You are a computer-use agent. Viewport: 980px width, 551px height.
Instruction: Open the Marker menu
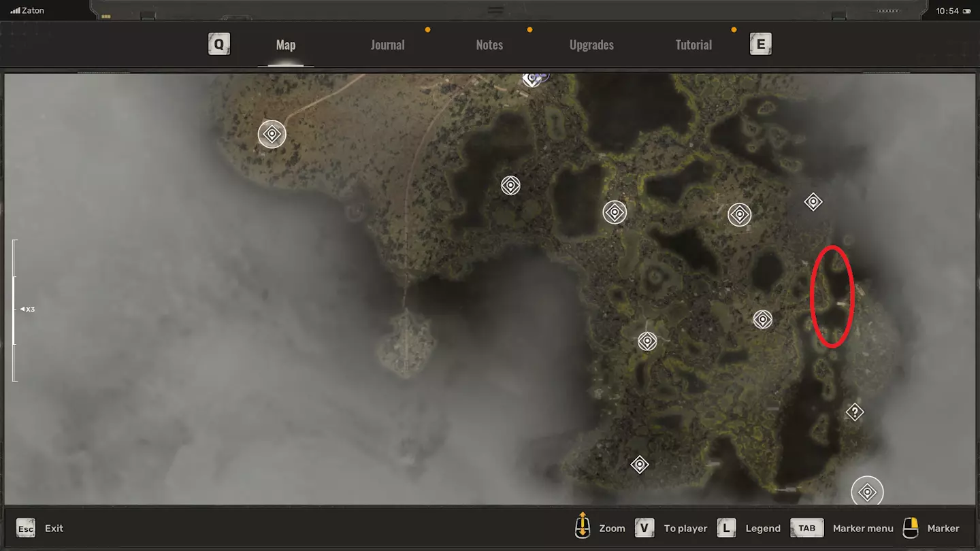(x=863, y=529)
